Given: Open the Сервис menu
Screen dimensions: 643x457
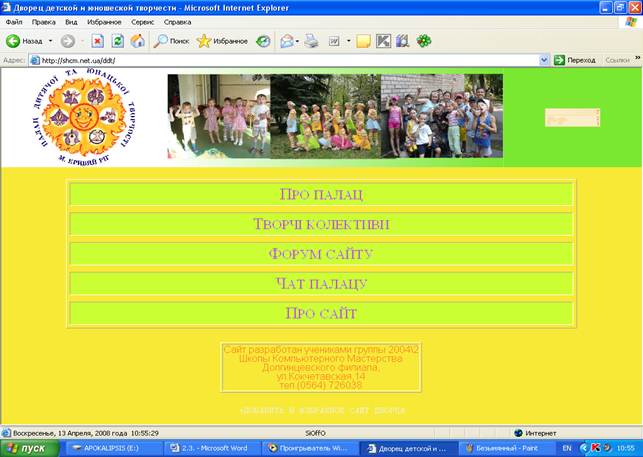Looking at the screenshot, I should [x=143, y=22].
